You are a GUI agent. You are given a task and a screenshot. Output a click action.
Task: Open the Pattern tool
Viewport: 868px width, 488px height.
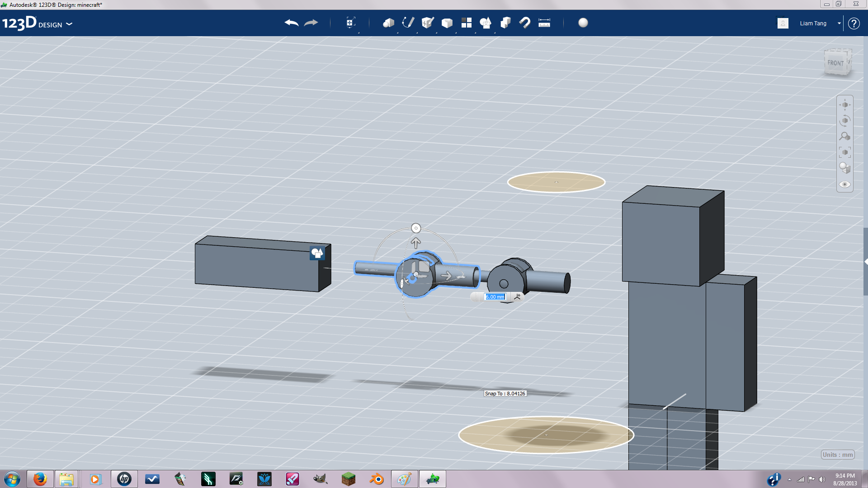click(466, 23)
